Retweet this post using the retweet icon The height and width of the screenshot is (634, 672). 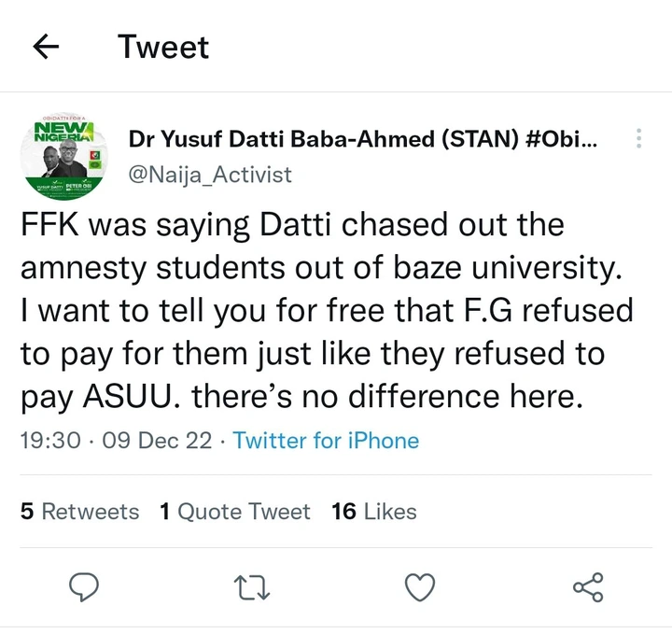[x=253, y=586]
